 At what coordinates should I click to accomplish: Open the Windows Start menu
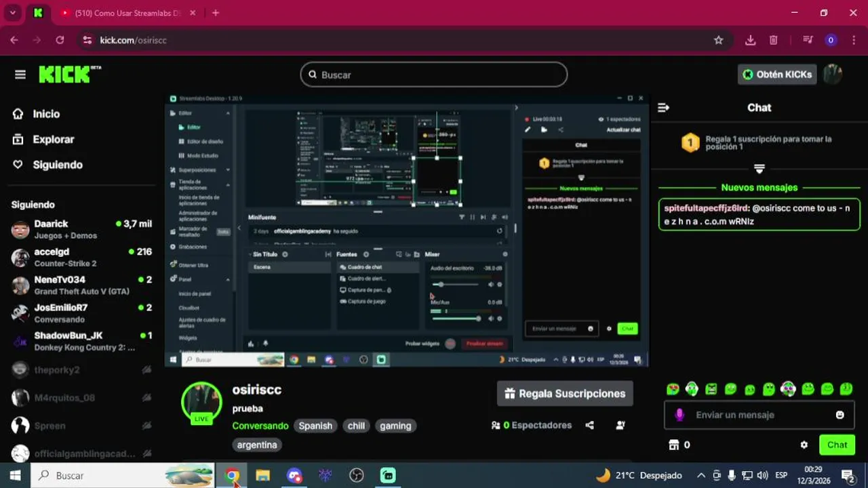point(15,475)
